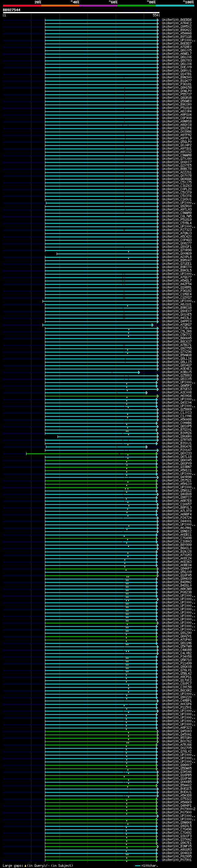Select hit UniRef100_B8Y999
Image resolution: width=197 pixels, height=868 pixels.
(177, 545)
